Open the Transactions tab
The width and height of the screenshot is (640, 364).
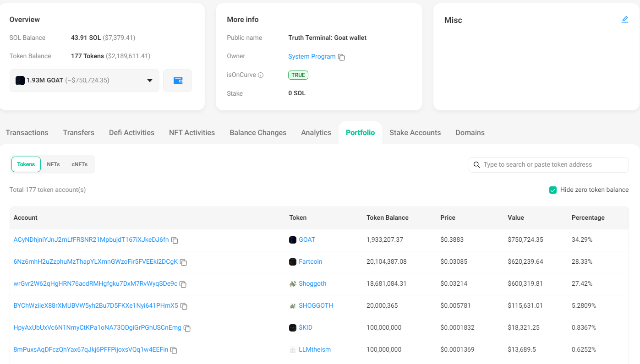tap(27, 133)
